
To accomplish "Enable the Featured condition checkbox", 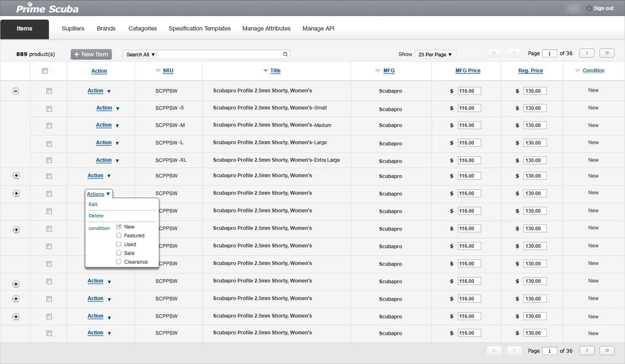I will pos(118,235).
